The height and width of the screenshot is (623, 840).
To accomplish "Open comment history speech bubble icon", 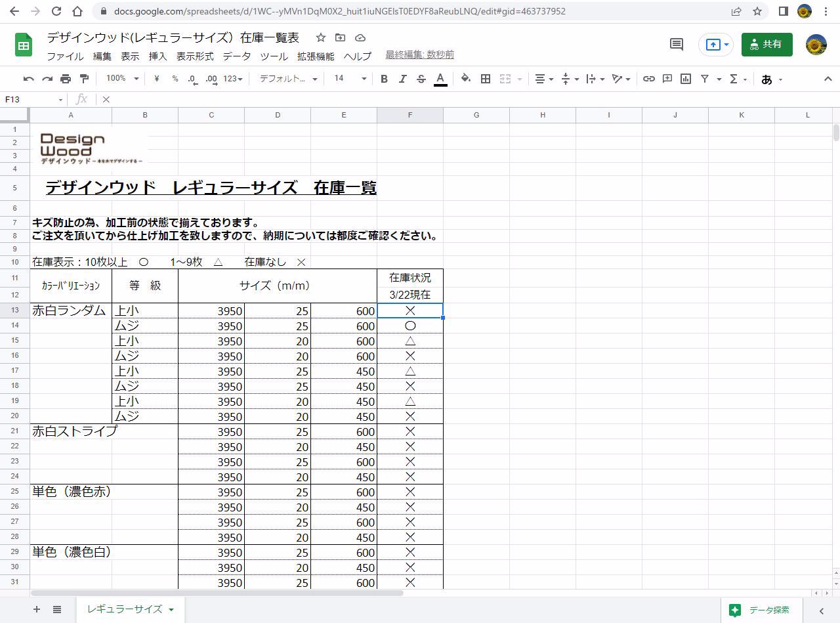I will [676, 44].
